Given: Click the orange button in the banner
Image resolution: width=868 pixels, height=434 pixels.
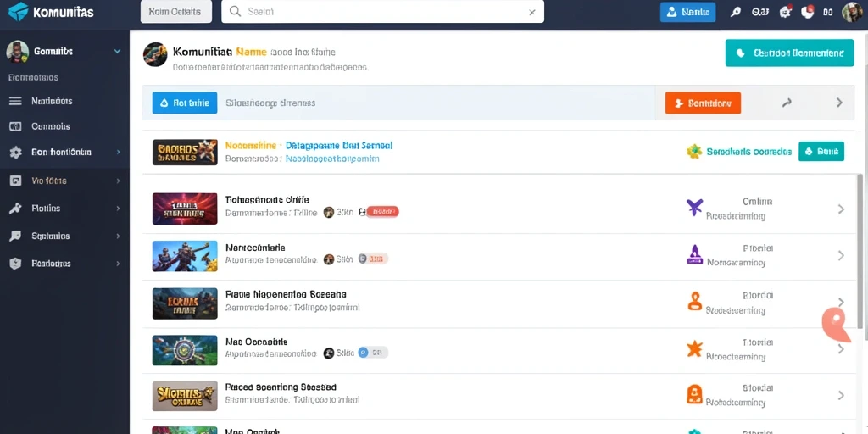Looking at the screenshot, I should [703, 103].
